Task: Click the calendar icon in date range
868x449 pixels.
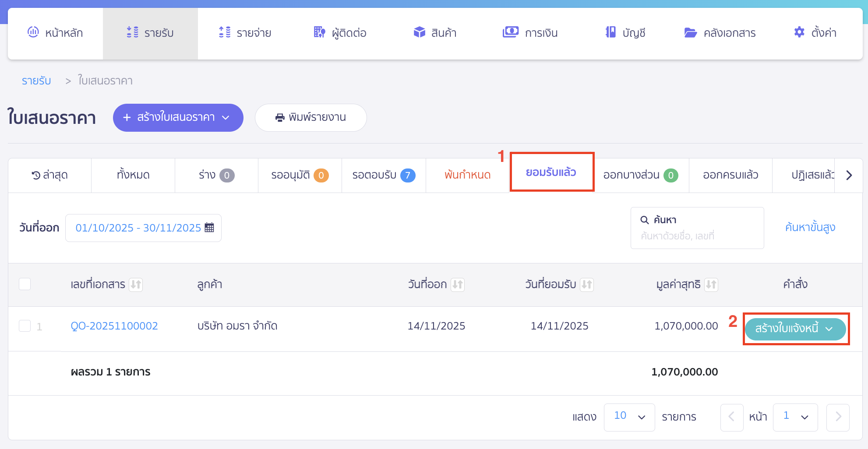Action: pyautogui.click(x=209, y=228)
